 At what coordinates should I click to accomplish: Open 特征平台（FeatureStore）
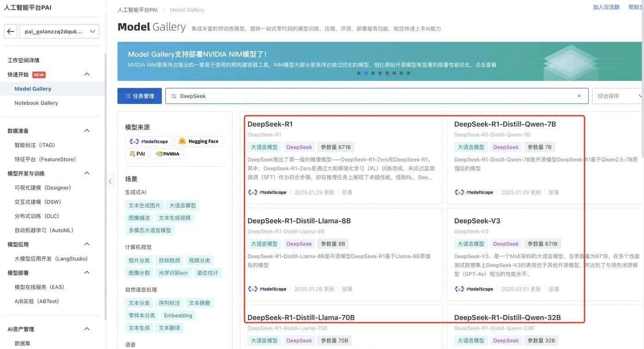tap(45, 159)
